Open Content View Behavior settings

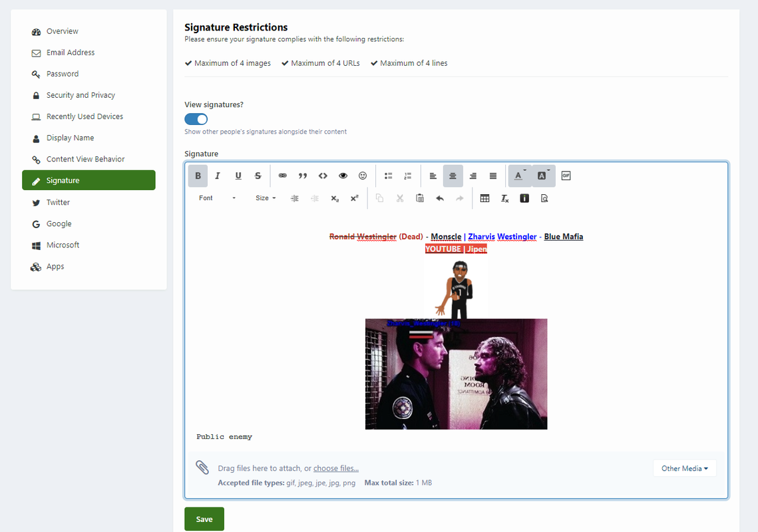pyautogui.click(x=89, y=159)
